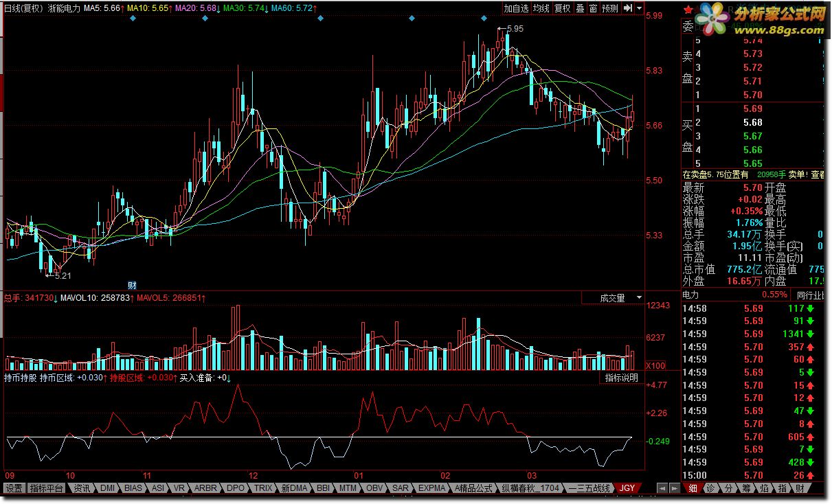Select the BBI indicator tab
This screenshot has height=504, width=832.
(323, 488)
